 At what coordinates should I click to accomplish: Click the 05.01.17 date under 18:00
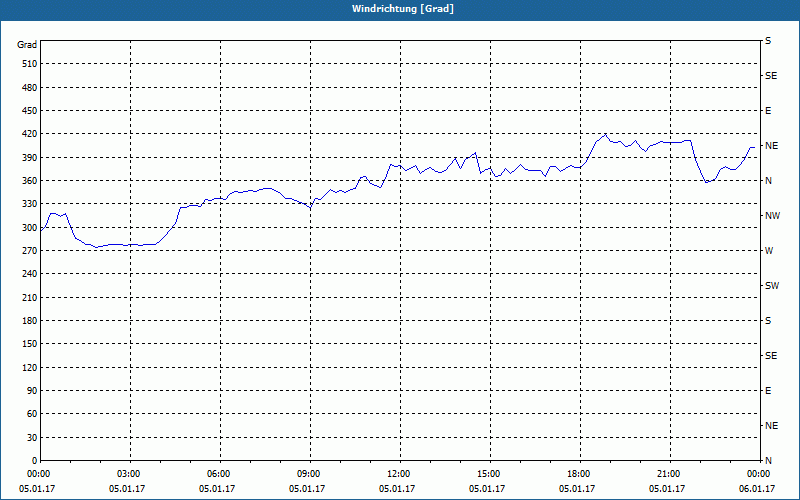point(577,489)
